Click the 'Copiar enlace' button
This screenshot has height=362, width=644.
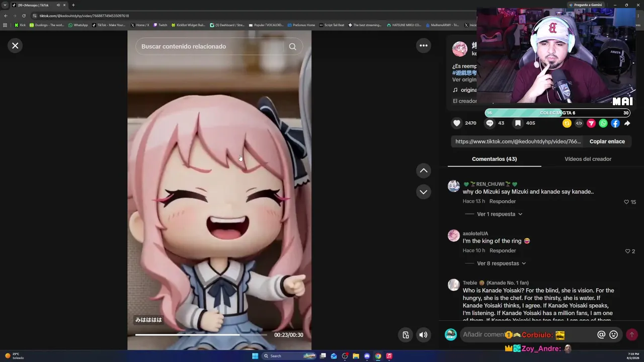click(x=607, y=142)
